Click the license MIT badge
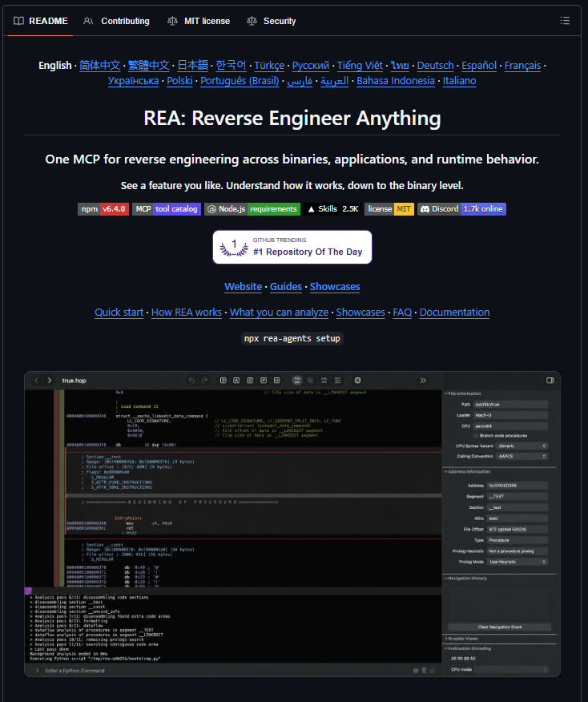Viewport: 588px width, 702px height. 389,209
